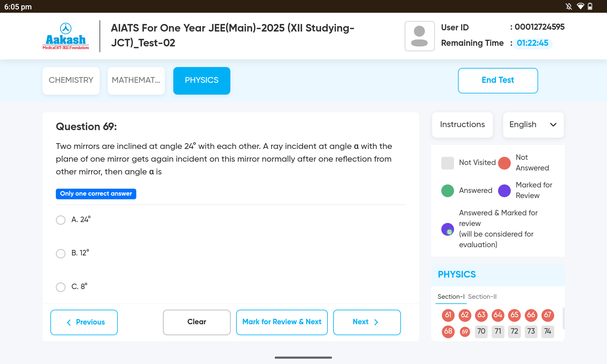Switch to the CHEMISTRY subject tab
The image size is (607, 364).
(x=71, y=80)
